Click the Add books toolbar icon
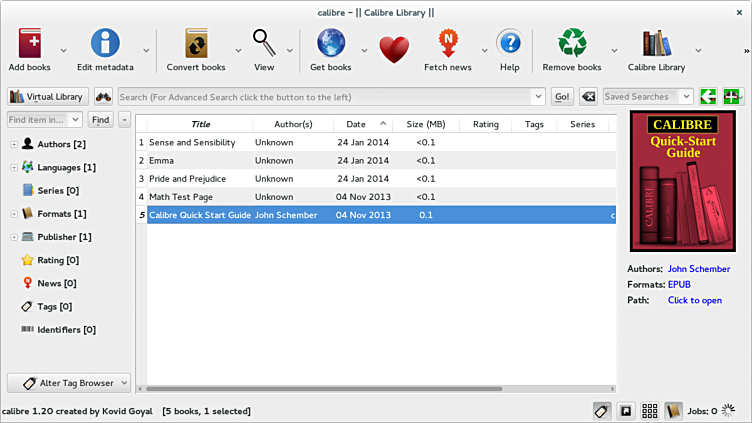The width and height of the screenshot is (752, 423). [29, 44]
